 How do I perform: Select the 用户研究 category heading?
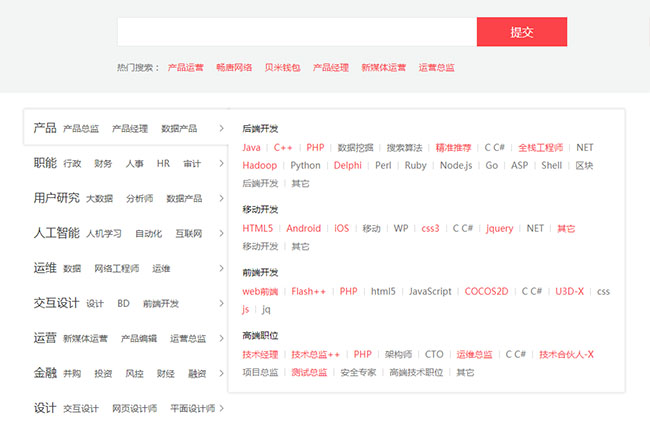pyautogui.click(x=56, y=198)
